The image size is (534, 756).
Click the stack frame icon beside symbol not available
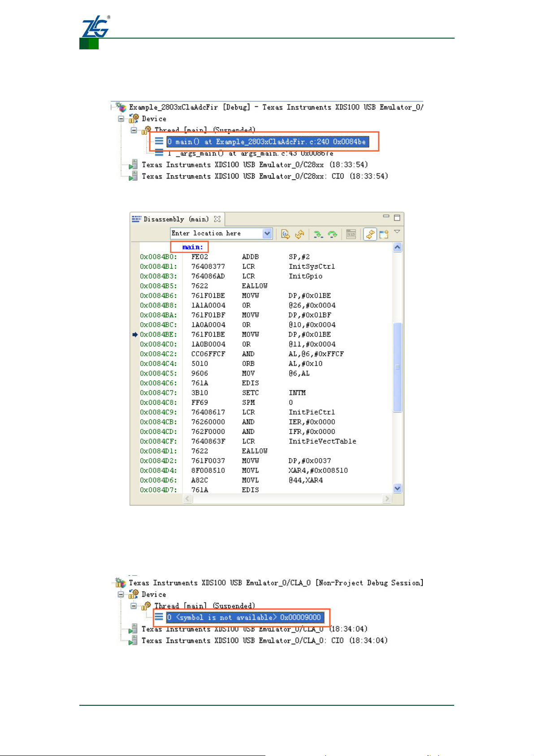[x=159, y=617]
